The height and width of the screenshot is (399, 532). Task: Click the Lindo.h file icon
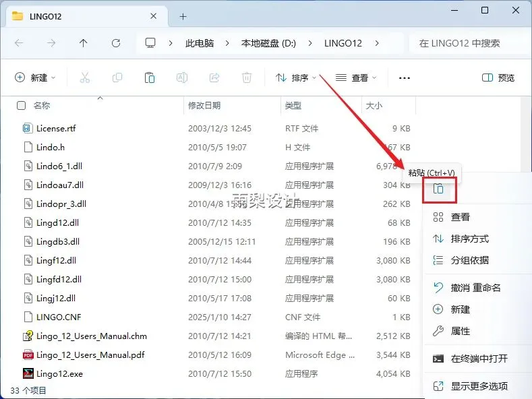click(x=28, y=147)
